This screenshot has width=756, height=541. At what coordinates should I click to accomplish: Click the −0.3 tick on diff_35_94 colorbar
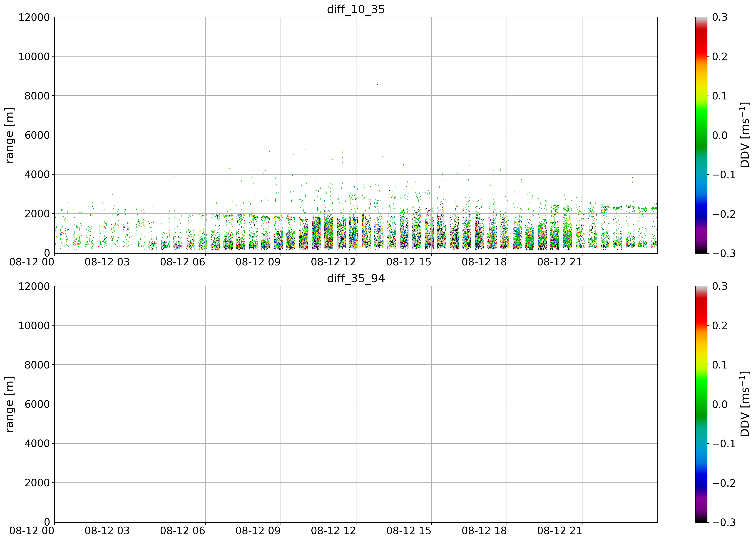pyautogui.click(x=724, y=522)
